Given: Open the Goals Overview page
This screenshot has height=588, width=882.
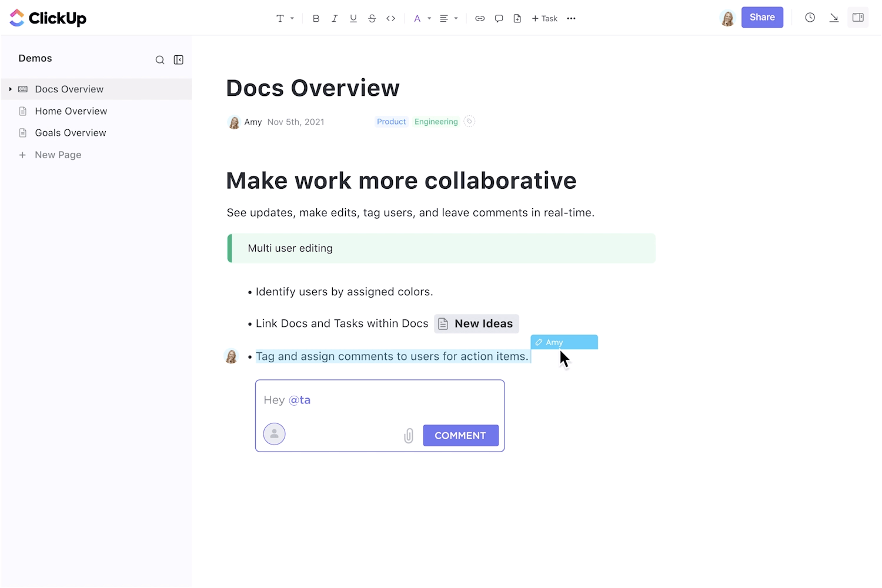Looking at the screenshot, I should tap(71, 133).
